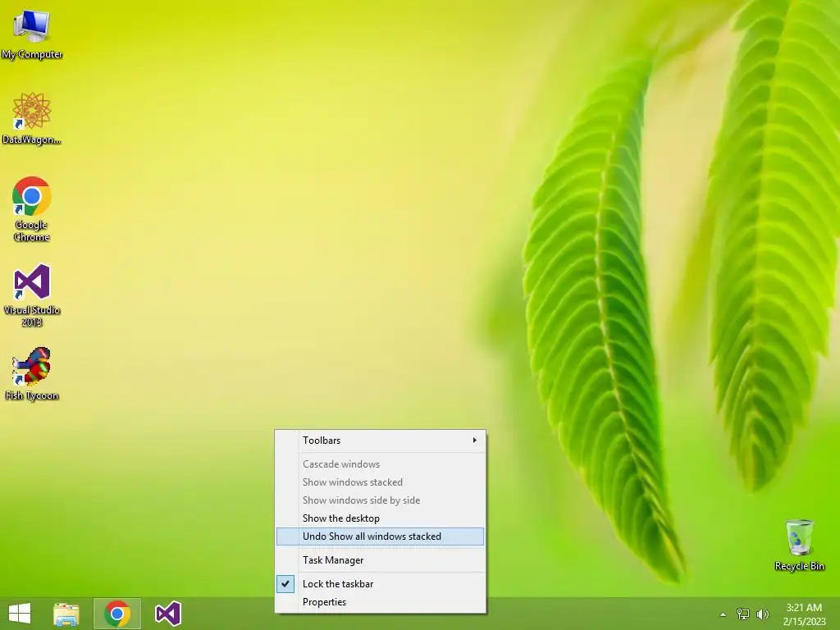Screen dimensions: 840x630
Task: Open File Explorer from the taskbar
Action: [66, 614]
